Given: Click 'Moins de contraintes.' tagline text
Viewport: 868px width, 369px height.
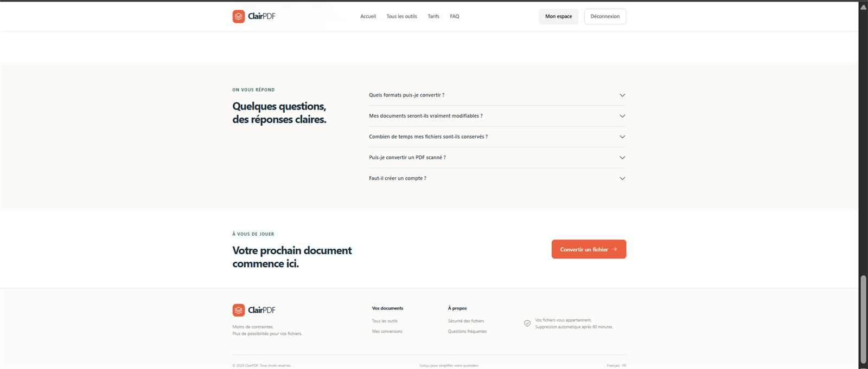Looking at the screenshot, I should (253, 327).
